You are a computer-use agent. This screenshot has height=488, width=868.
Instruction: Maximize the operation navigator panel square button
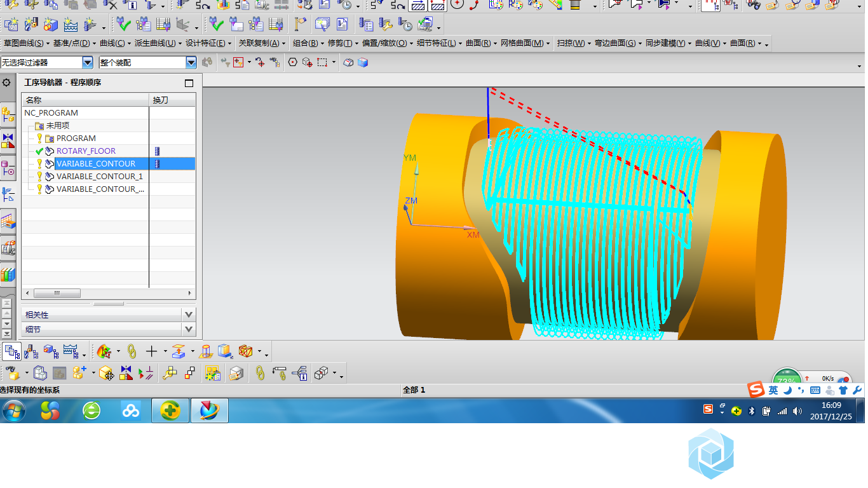189,83
